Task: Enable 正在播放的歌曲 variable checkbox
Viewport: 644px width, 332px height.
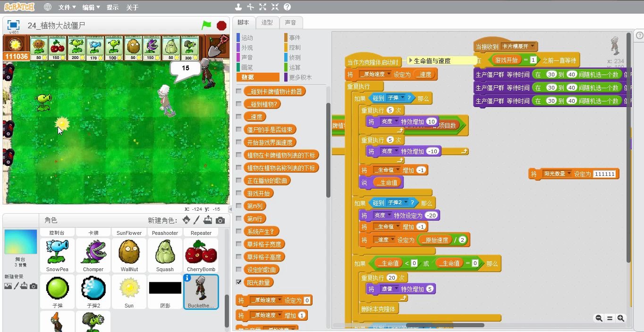Action: tap(239, 180)
